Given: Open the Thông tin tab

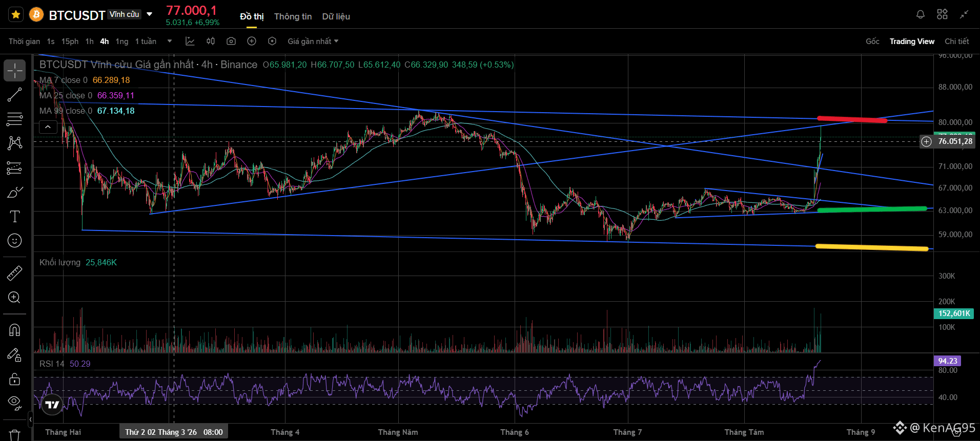Looking at the screenshot, I should pyautogui.click(x=293, y=16).
